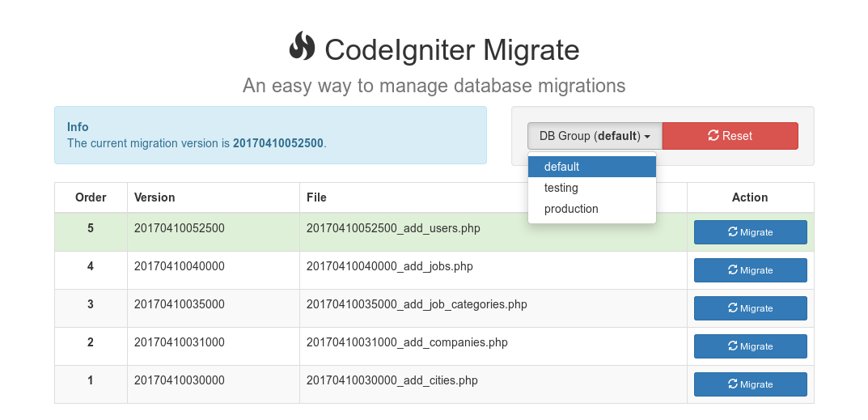Click file name 20170410040000_add_jobs.php

pyautogui.click(x=390, y=266)
